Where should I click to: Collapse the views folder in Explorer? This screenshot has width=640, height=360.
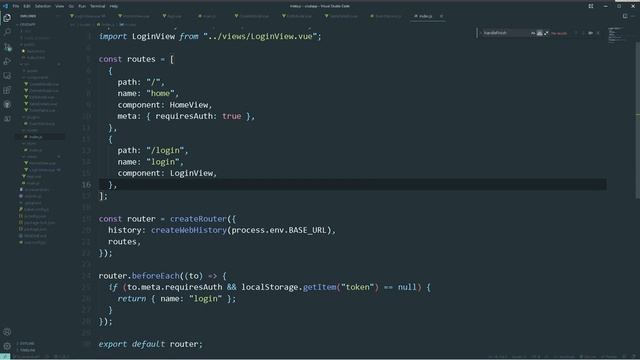[x=32, y=156]
